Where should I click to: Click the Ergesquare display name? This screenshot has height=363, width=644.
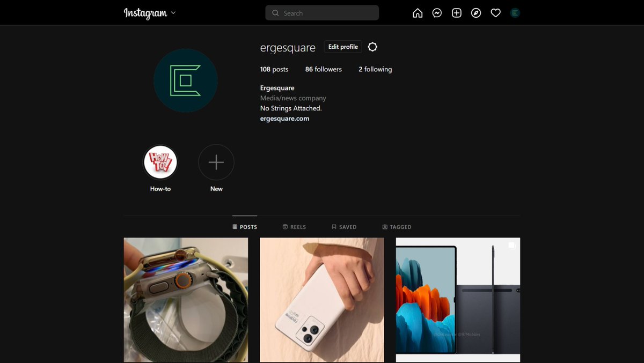pyautogui.click(x=277, y=88)
